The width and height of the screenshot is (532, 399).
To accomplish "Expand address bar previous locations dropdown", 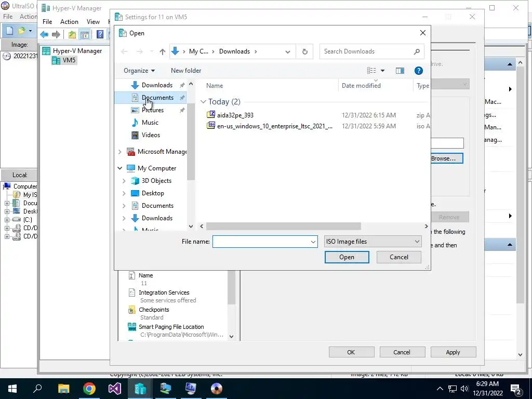I will click(x=288, y=51).
